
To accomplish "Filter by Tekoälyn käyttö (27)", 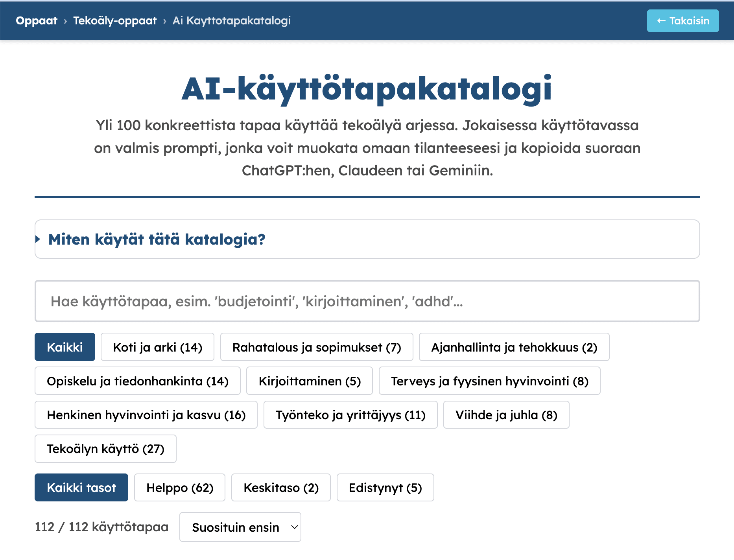I will (x=105, y=449).
